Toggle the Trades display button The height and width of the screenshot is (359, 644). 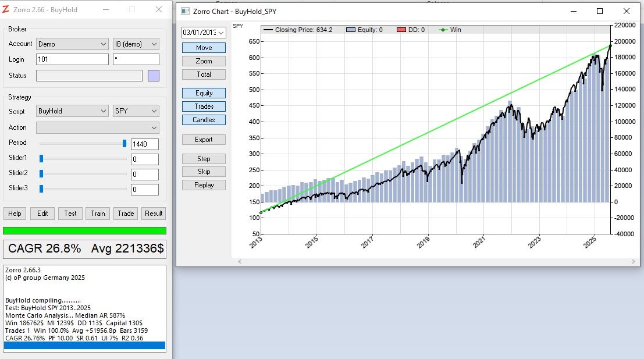(x=204, y=106)
